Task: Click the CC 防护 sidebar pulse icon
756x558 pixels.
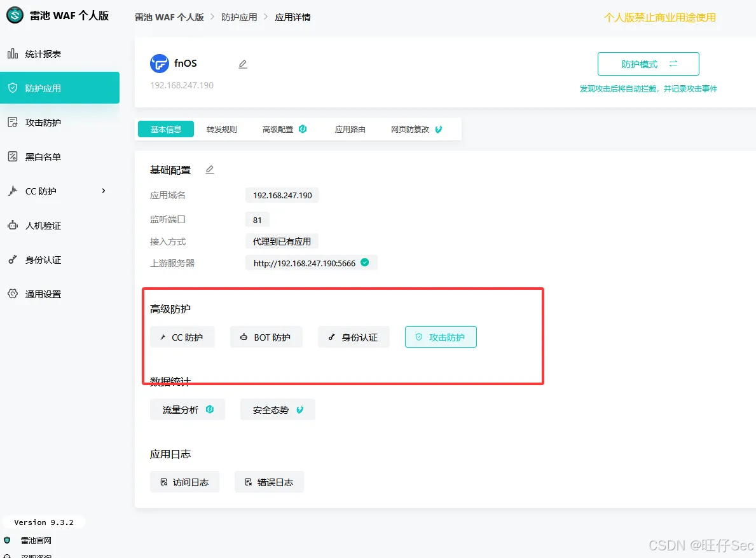Action: 13,191
